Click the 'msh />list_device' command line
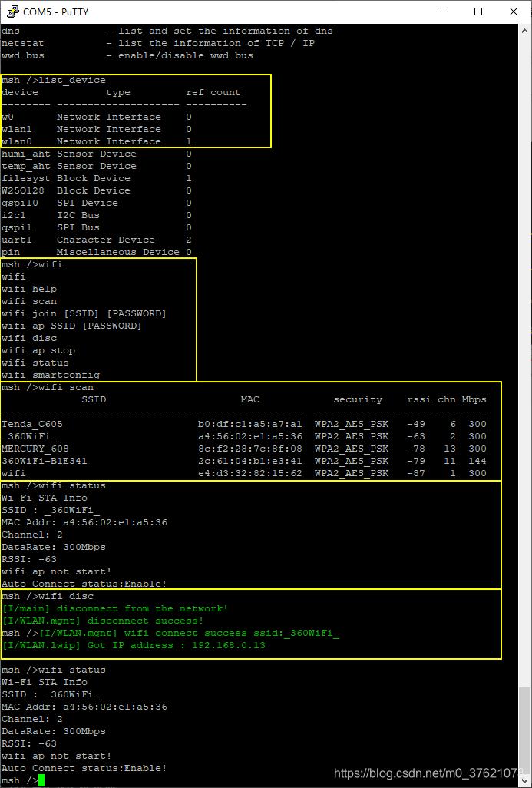 (54, 80)
